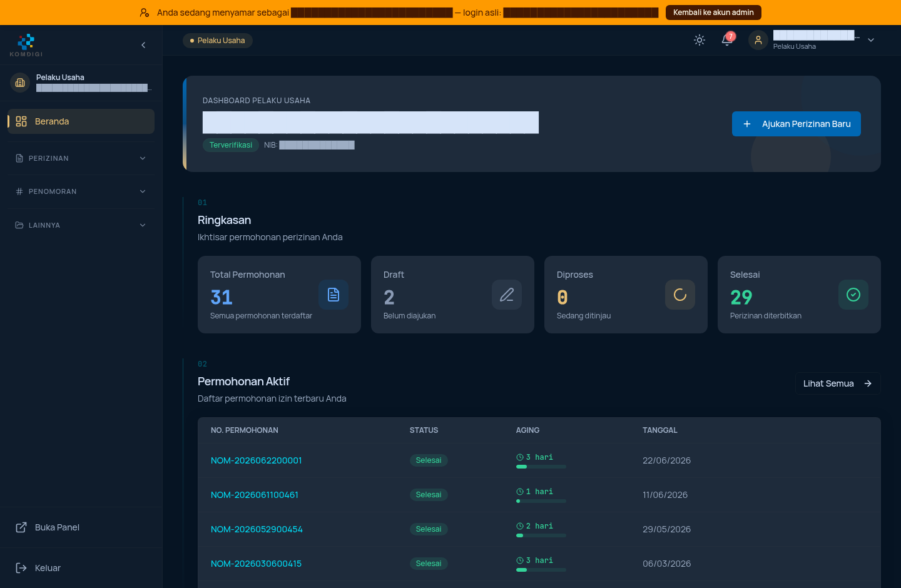Open the user account dropdown chevron
This screenshot has height=588, width=901.
(871, 40)
